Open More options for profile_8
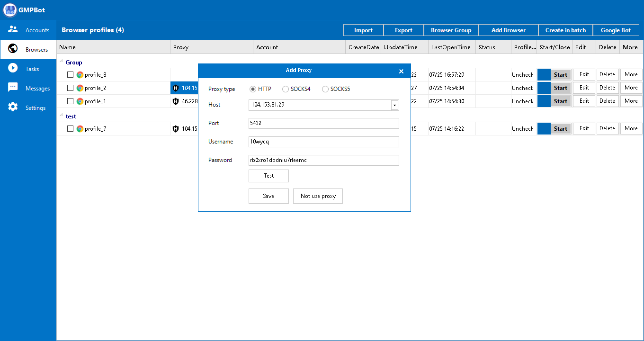This screenshot has width=644, height=341. click(x=631, y=74)
